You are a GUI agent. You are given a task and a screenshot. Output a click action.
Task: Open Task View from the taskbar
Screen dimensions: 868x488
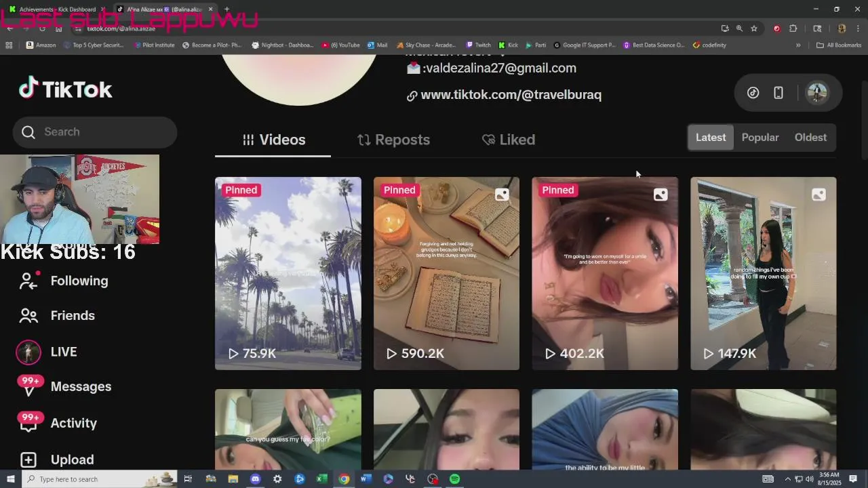[188, 479]
